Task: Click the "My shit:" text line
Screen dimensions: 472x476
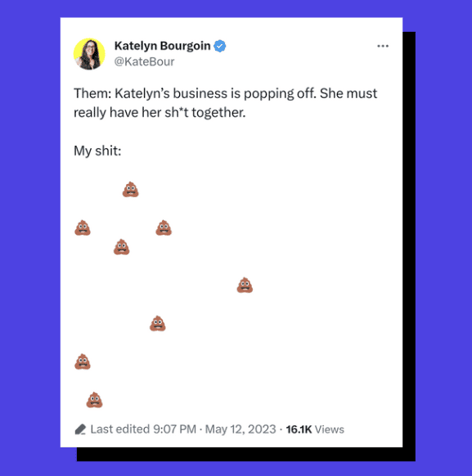Action: 97,150
